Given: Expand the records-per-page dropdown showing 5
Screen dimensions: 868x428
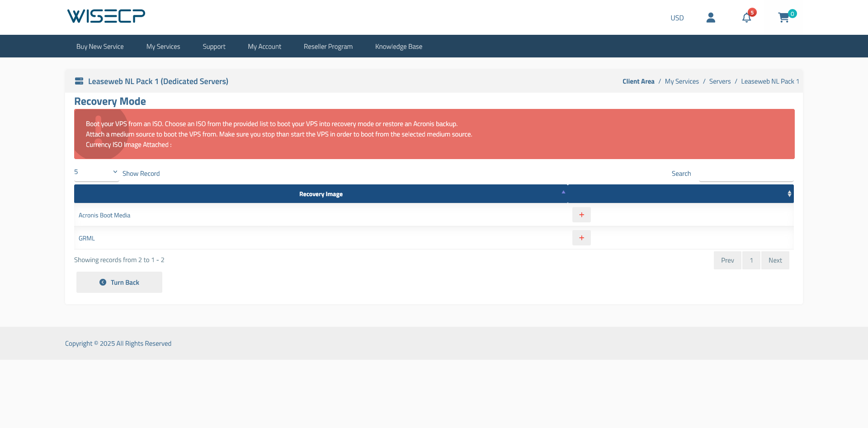Looking at the screenshot, I should (96, 172).
